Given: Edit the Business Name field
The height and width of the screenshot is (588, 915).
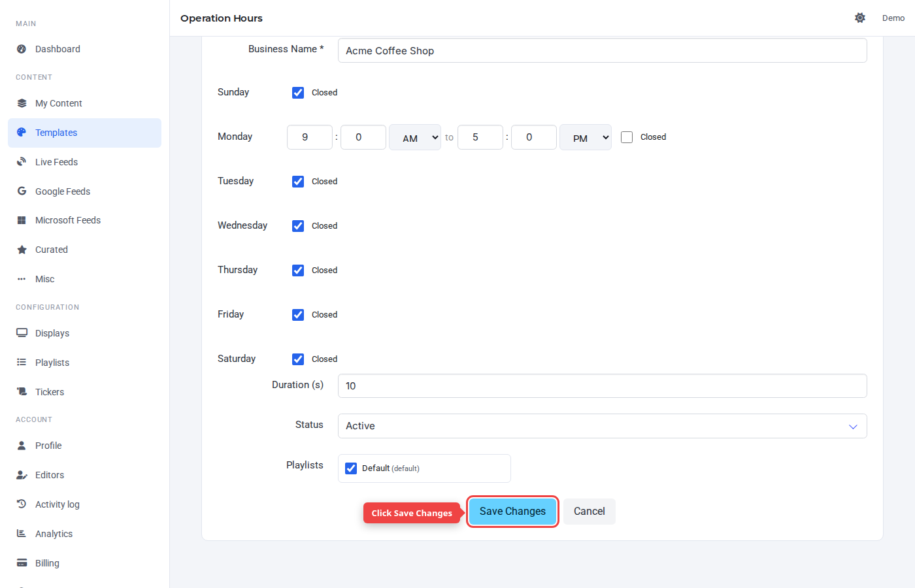Looking at the screenshot, I should pyautogui.click(x=602, y=50).
